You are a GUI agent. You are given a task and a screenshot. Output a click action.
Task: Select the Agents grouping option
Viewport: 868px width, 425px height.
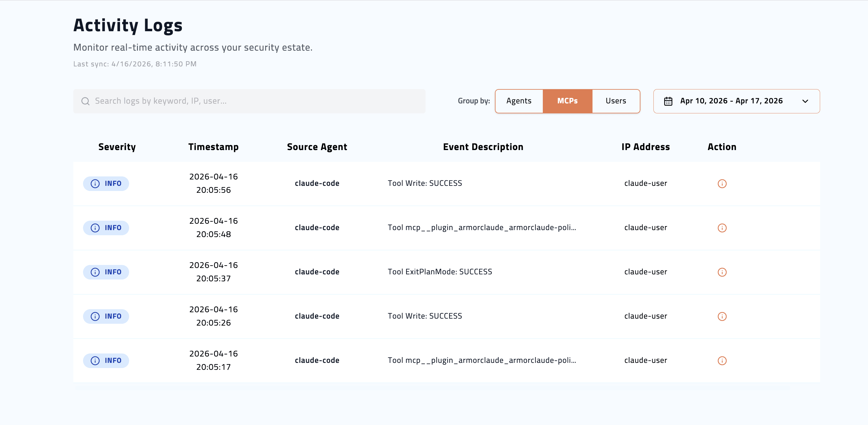pos(519,101)
